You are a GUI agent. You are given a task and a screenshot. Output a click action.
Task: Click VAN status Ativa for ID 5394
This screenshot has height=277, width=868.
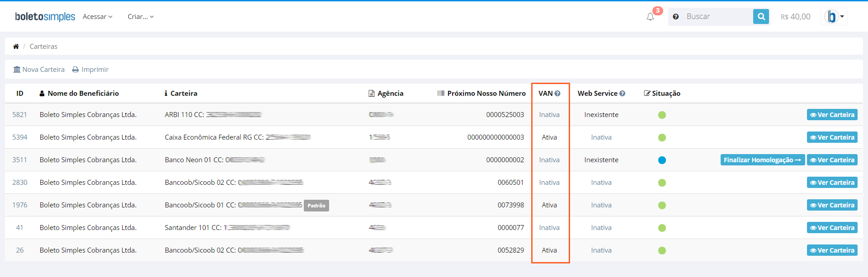click(x=549, y=137)
